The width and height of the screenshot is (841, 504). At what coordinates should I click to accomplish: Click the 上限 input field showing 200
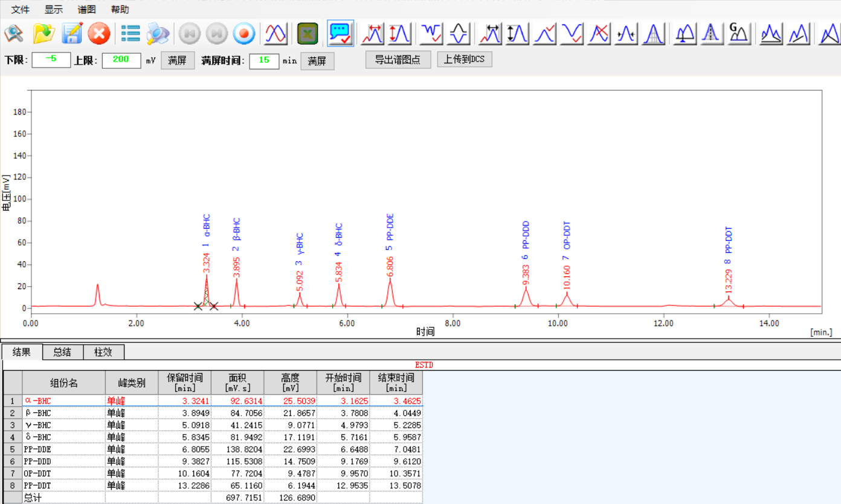click(121, 60)
